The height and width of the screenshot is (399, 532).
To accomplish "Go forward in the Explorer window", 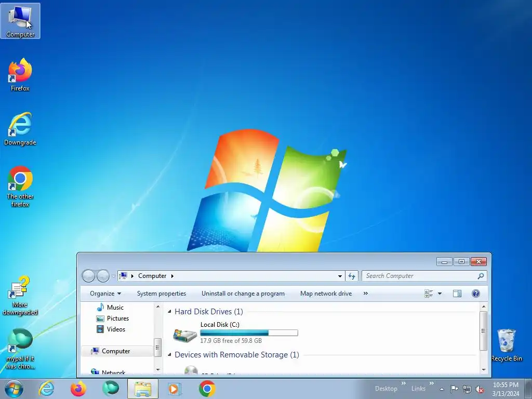I will pyautogui.click(x=103, y=276).
